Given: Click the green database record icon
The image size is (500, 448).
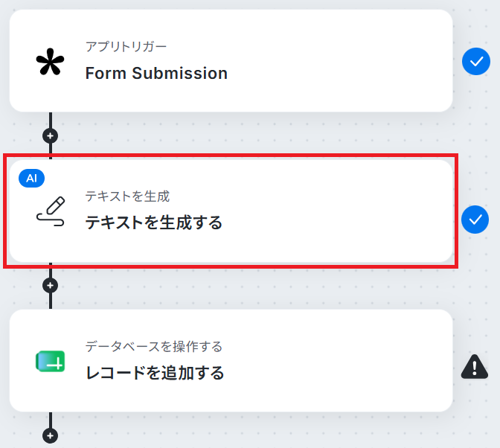Looking at the screenshot, I should coord(51,361).
